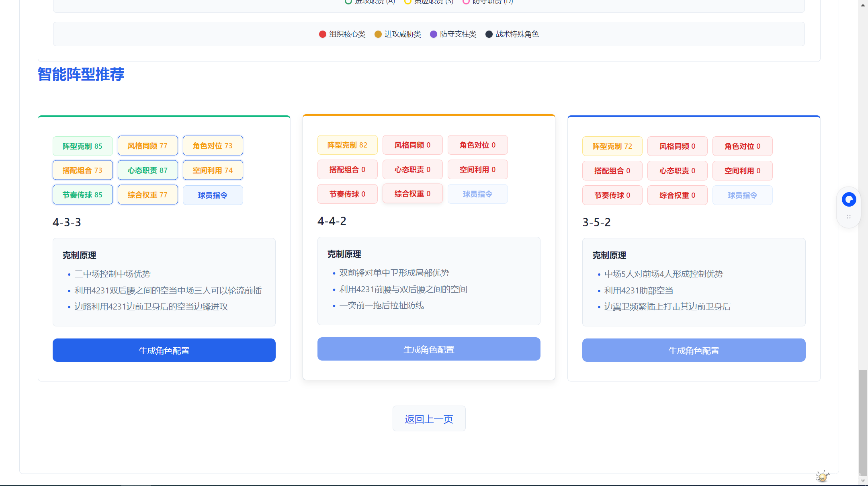
Task: Click the drag-handle dots on the floating side widget
Action: (849, 217)
